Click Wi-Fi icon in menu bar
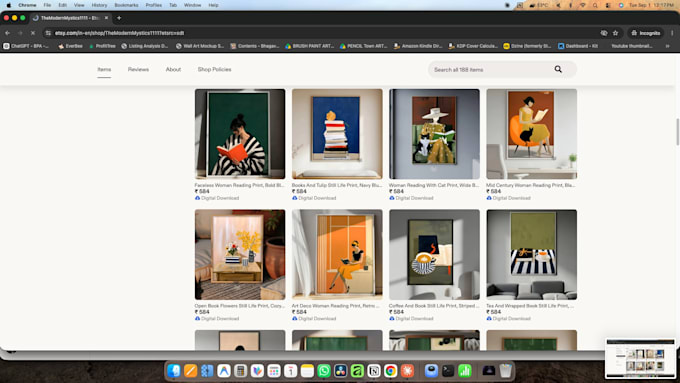Screen dimensions: 680x383 pos(583,5)
